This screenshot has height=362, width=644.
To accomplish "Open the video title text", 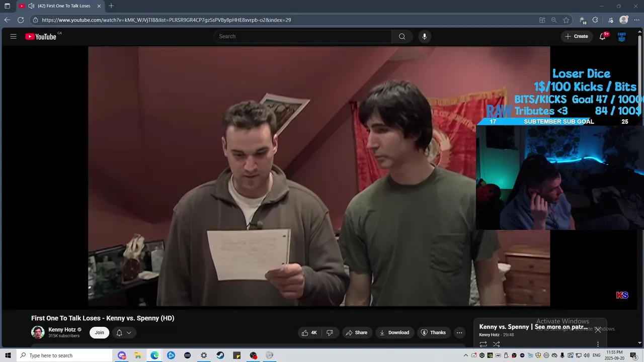I will point(103,318).
